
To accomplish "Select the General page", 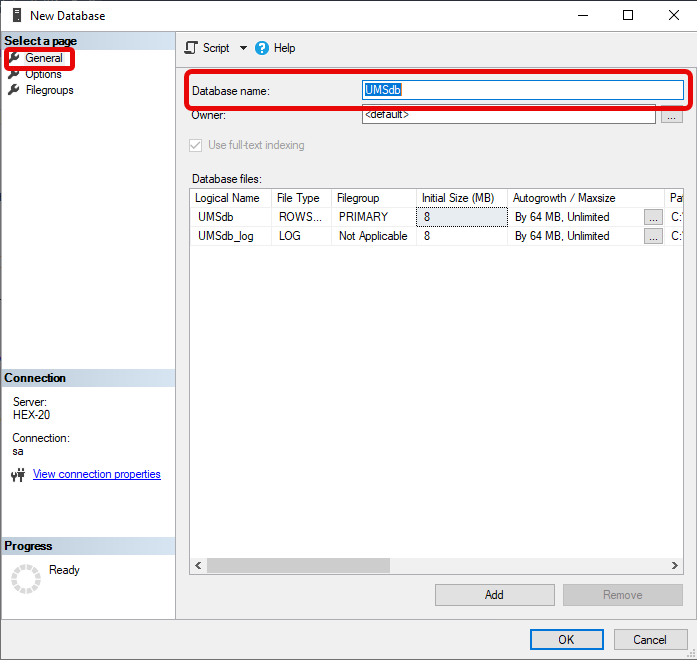I will [x=43, y=58].
